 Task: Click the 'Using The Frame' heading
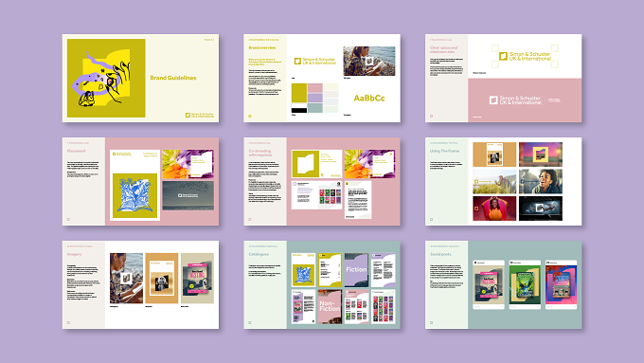click(444, 151)
